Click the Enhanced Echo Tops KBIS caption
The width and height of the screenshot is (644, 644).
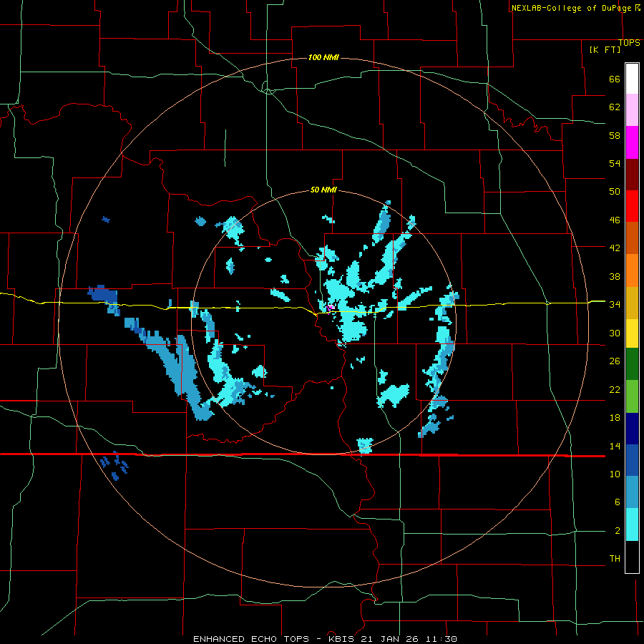point(325,639)
